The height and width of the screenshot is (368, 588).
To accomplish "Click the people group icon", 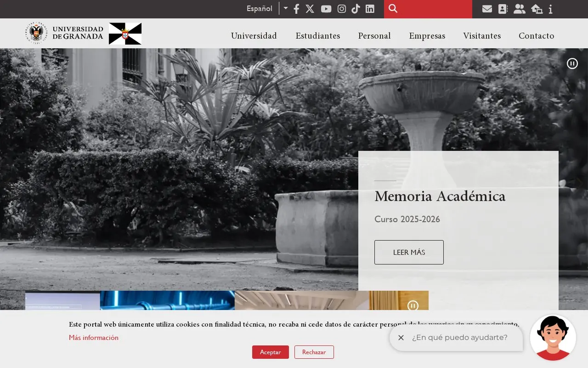I will click(520, 9).
